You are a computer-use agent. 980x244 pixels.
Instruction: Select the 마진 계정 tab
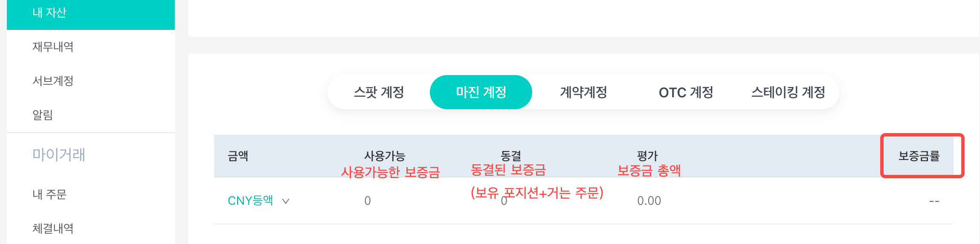481,92
